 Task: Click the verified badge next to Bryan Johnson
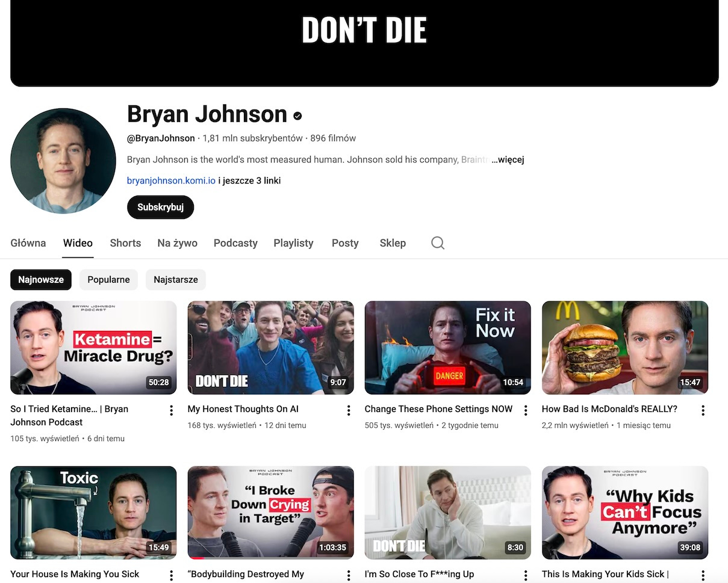point(297,116)
